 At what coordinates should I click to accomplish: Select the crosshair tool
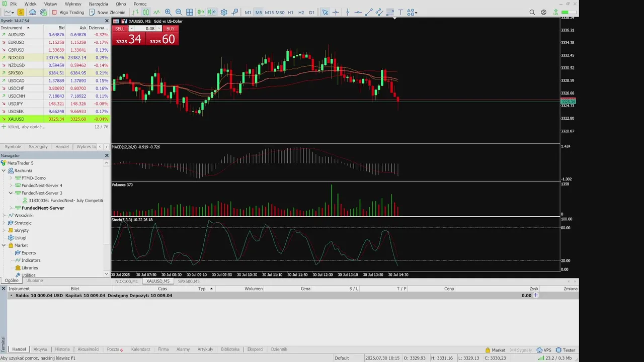(x=336, y=12)
